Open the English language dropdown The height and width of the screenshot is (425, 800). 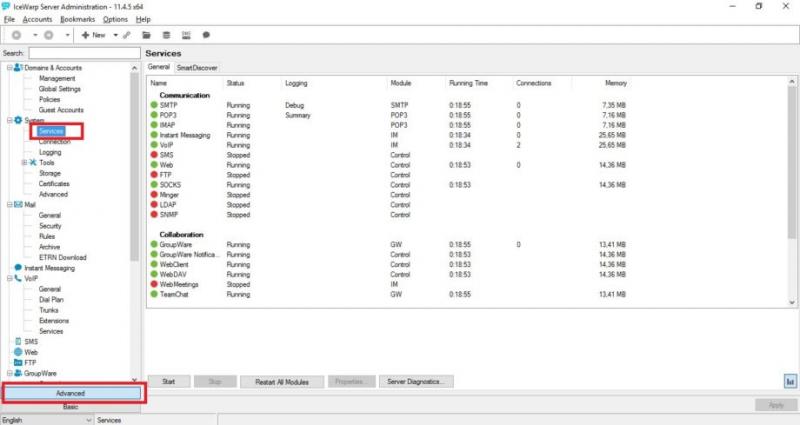click(x=47, y=420)
